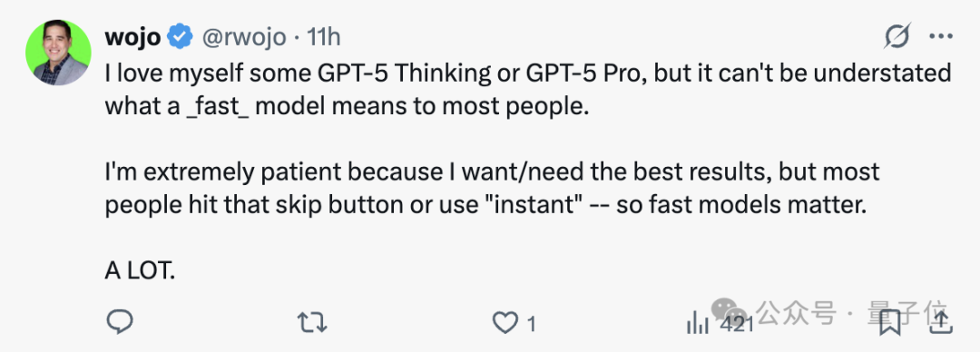Open the three-dot more options menu
The width and height of the screenshot is (980, 352).
tap(941, 36)
